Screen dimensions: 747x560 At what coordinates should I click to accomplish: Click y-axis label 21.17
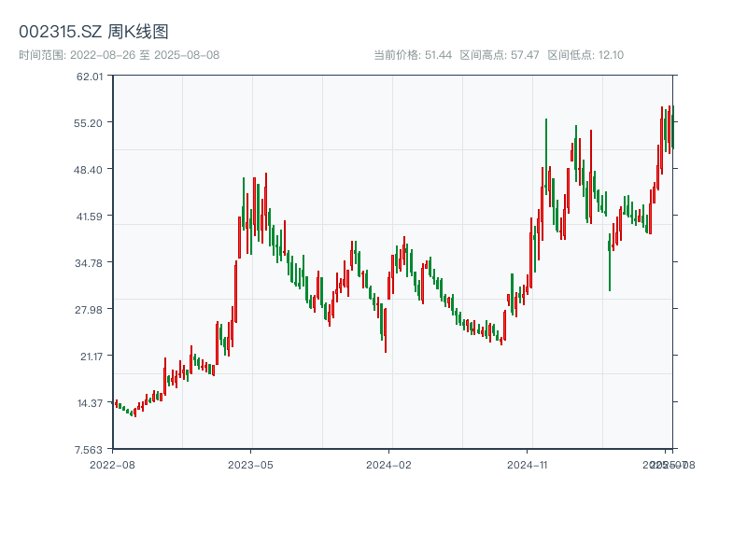click(92, 357)
